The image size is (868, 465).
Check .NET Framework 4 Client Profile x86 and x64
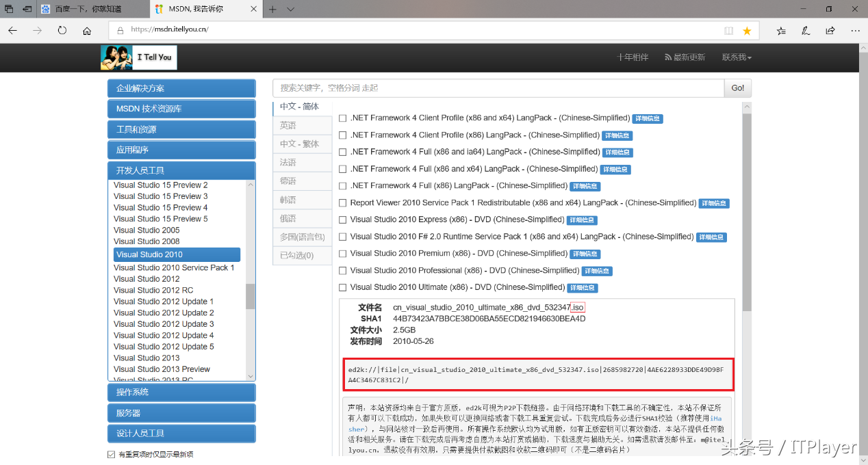tap(343, 118)
